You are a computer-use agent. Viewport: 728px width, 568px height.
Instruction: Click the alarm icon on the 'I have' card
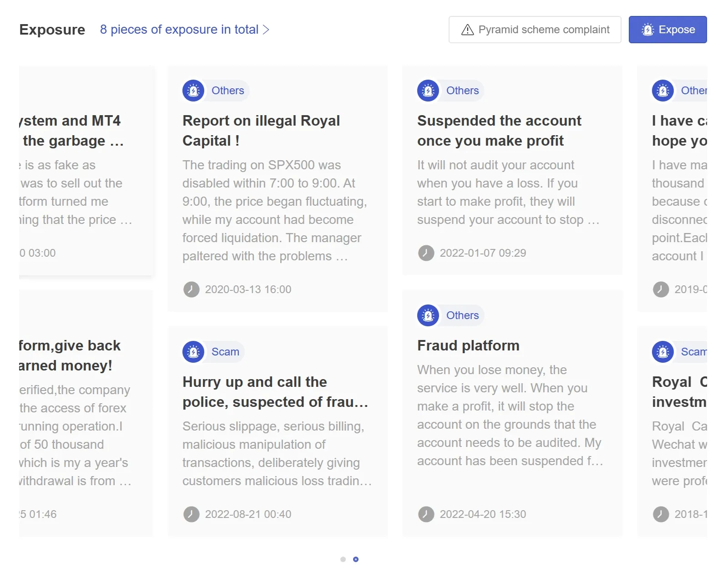tap(663, 91)
